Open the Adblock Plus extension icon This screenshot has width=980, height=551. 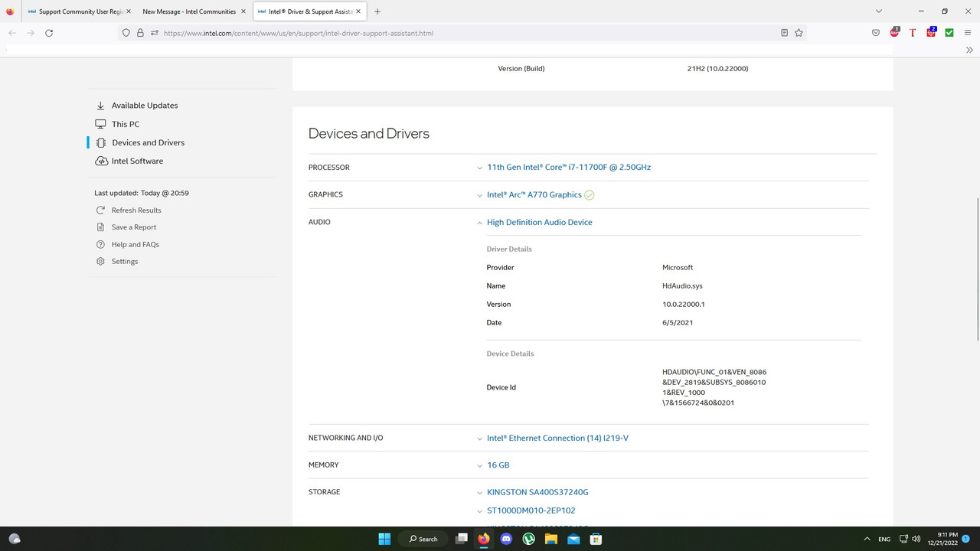pos(894,32)
